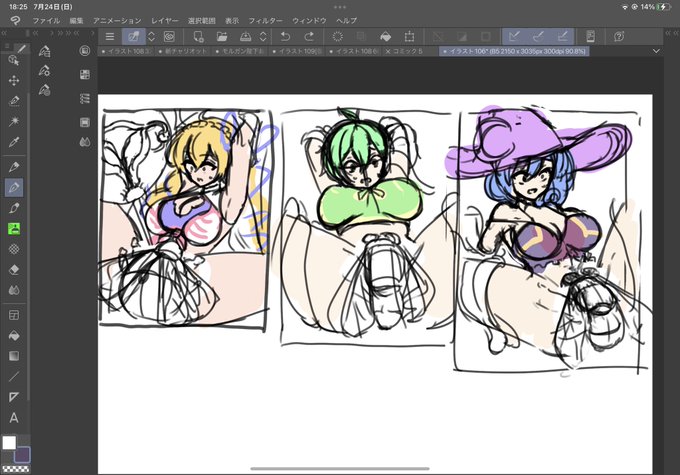Open the hamburger menu in command bar
Screen dimensions: 680x475
point(110,36)
